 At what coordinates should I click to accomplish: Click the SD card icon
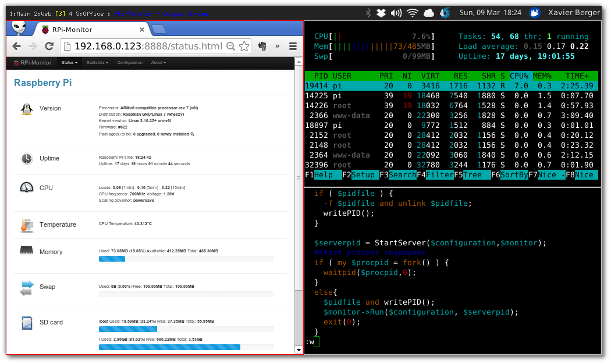click(27, 323)
